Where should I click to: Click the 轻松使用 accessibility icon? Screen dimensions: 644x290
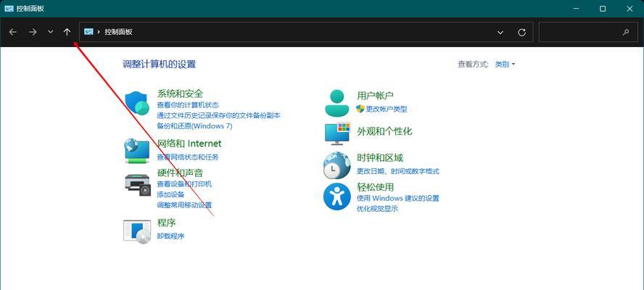point(337,196)
